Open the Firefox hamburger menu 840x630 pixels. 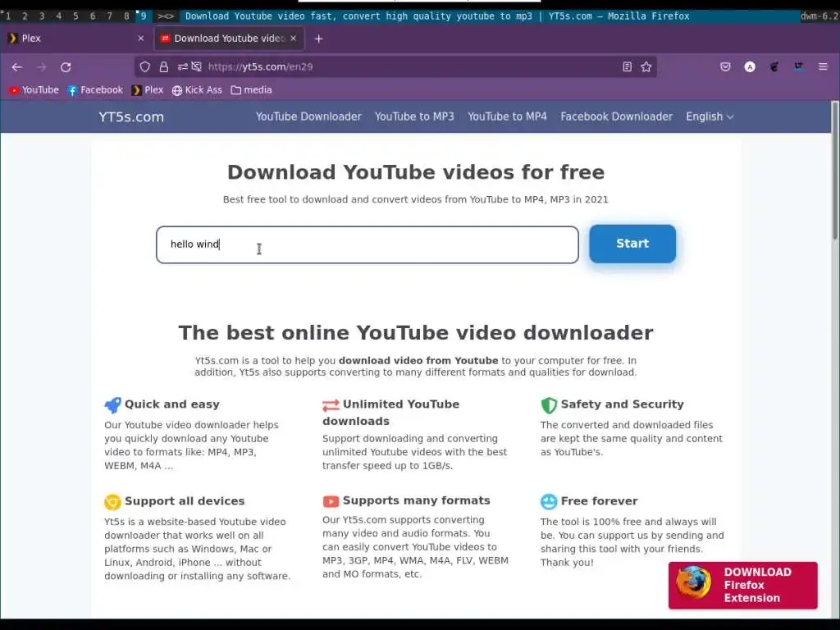(823, 67)
